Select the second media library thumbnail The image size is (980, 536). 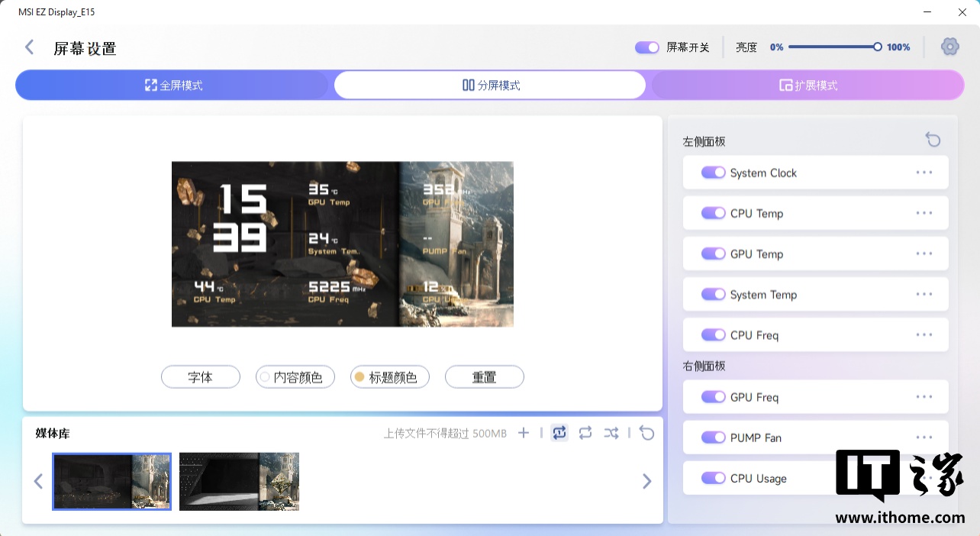point(239,481)
